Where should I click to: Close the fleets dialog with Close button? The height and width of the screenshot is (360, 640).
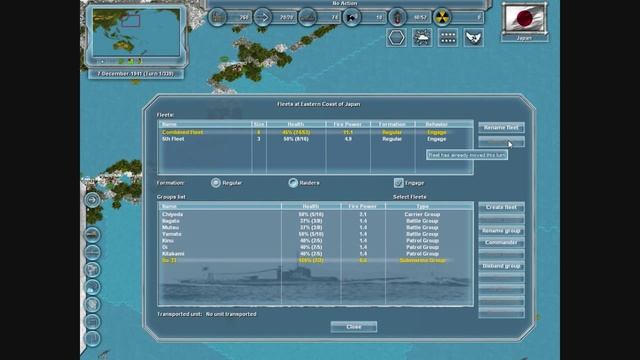[353, 327]
